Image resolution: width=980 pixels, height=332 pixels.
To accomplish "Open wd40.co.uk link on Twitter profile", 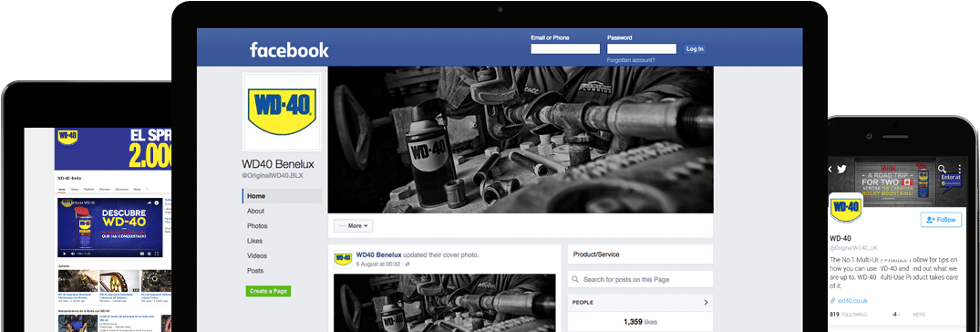I will point(852,301).
